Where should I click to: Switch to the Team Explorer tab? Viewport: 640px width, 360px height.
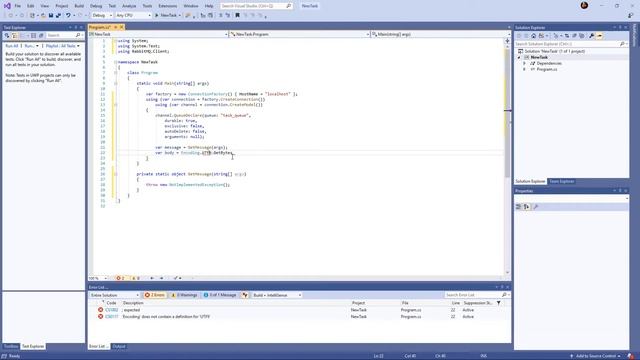coord(562,181)
